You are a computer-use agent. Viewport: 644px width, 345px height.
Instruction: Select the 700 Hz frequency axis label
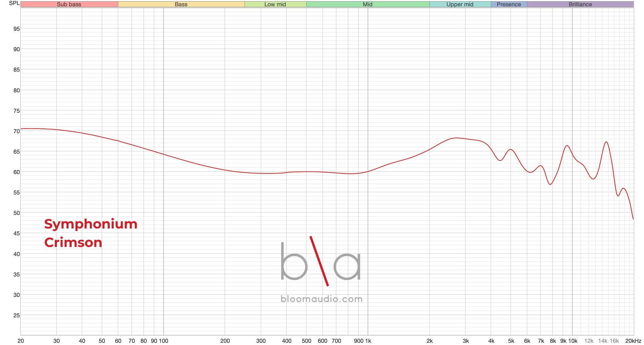coord(336,341)
